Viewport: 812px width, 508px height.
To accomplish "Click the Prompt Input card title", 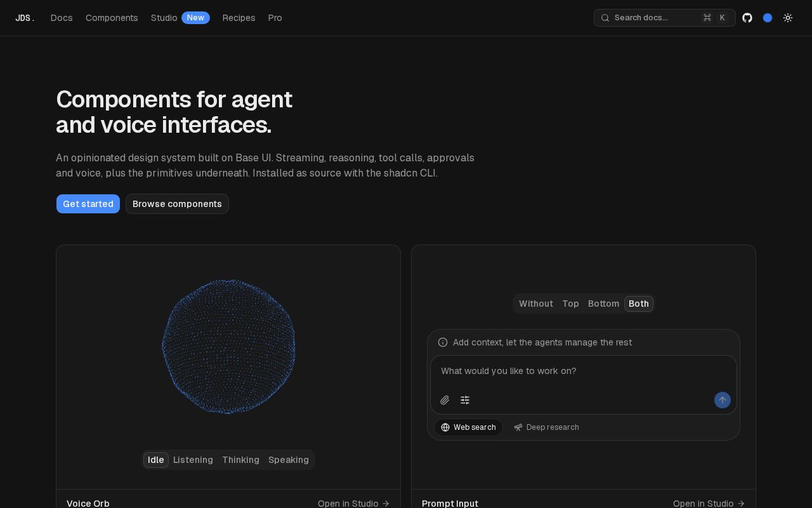I will tap(450, 504).
